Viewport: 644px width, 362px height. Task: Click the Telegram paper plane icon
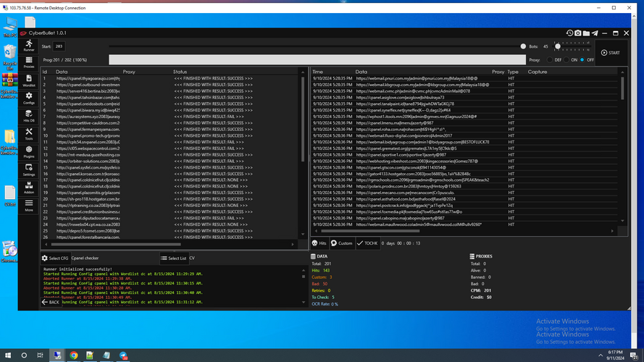point(595,33)
